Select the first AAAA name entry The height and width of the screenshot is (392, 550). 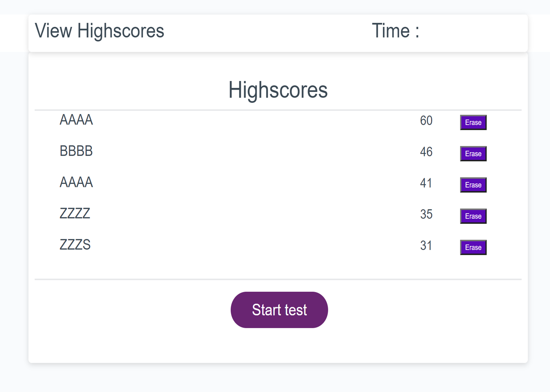[76, 120]
